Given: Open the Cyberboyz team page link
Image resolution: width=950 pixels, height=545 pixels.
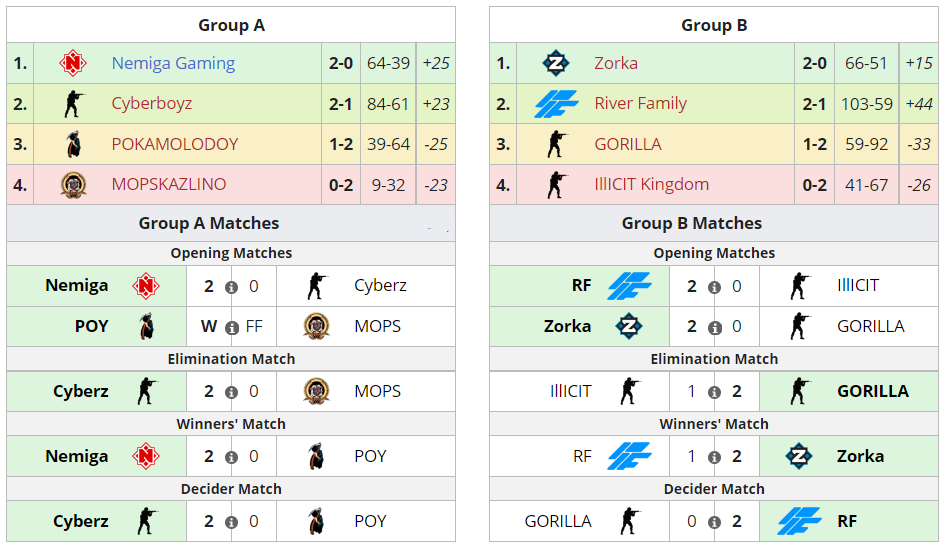Looking at the screenshot, I should pos(152,104).
